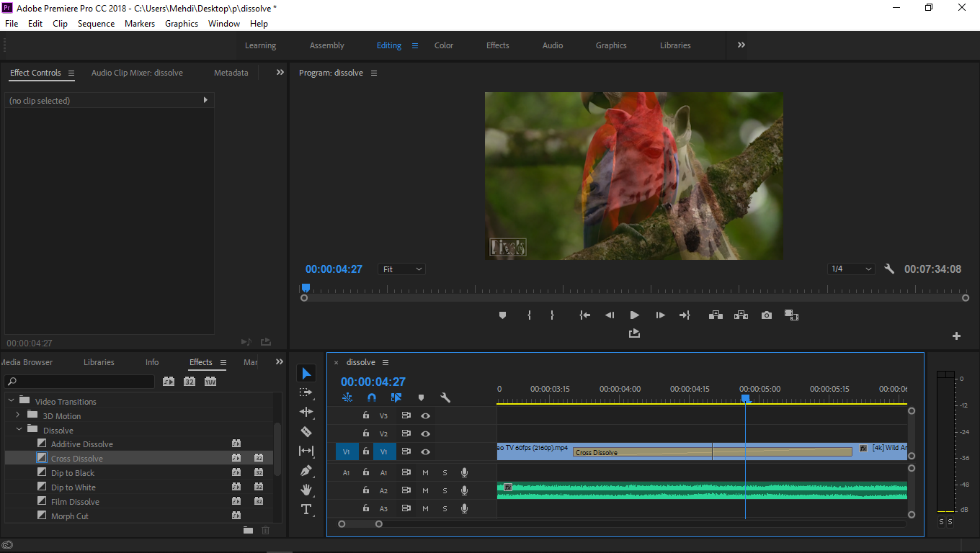
Task: Play the program monitor video
Action: click(x=635, y=315)
